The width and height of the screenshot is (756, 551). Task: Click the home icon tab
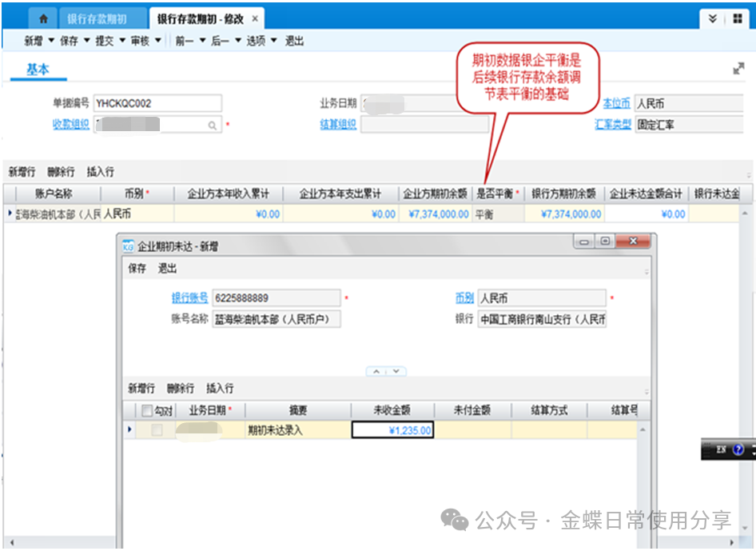tap(43, 18)
